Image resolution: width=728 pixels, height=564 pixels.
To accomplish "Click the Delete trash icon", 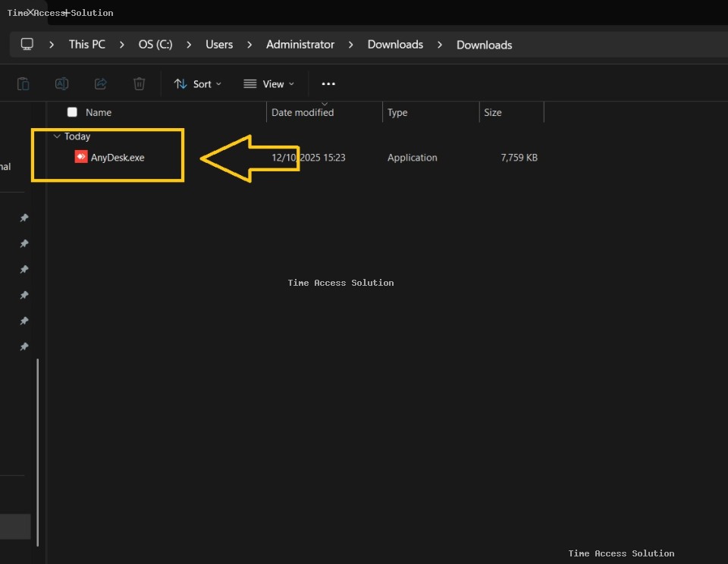I will click(x=139, y=84).
